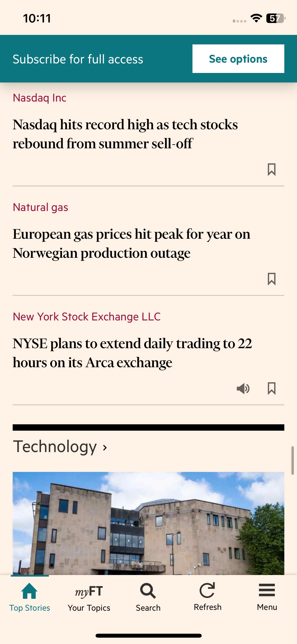Open European gas prices headline

131,243
